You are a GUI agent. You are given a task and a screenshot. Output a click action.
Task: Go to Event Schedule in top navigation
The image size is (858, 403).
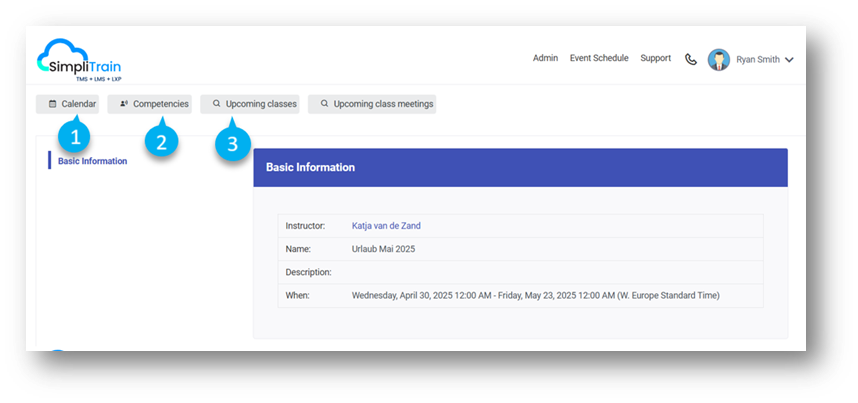click(x=599, y=58)
